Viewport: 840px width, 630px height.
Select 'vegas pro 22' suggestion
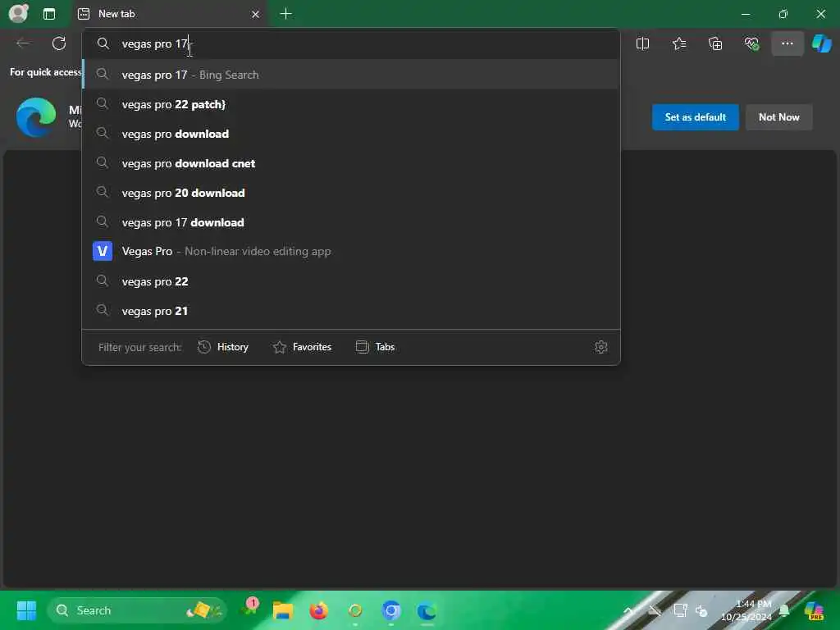351,281
